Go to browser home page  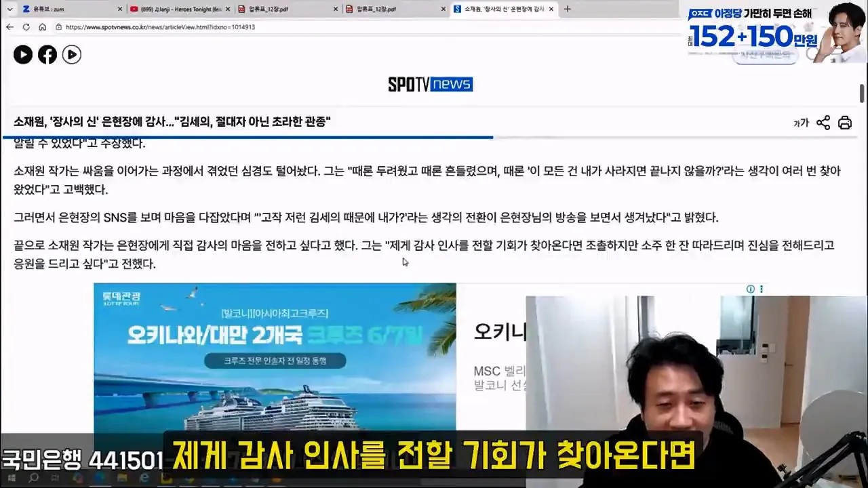pos(42,27)
